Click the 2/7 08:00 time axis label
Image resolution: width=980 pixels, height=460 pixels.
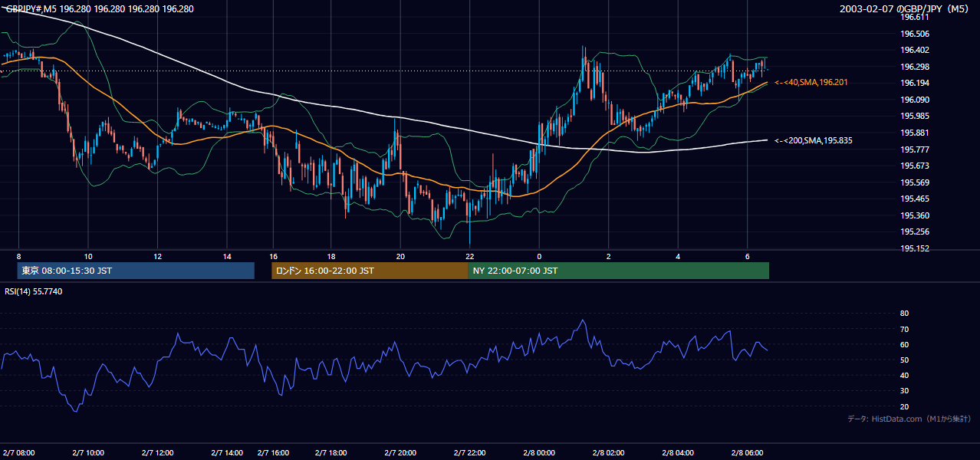[18, 453]
